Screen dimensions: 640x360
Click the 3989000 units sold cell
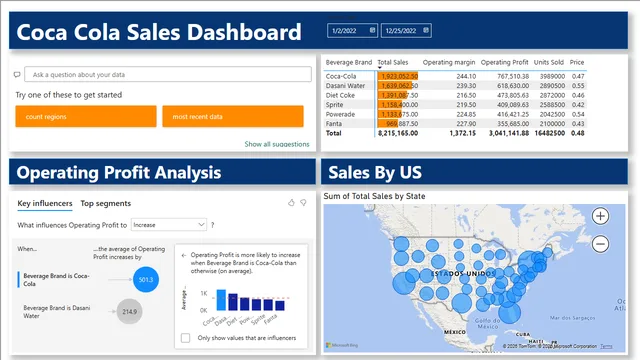click(x=552, y=76)
